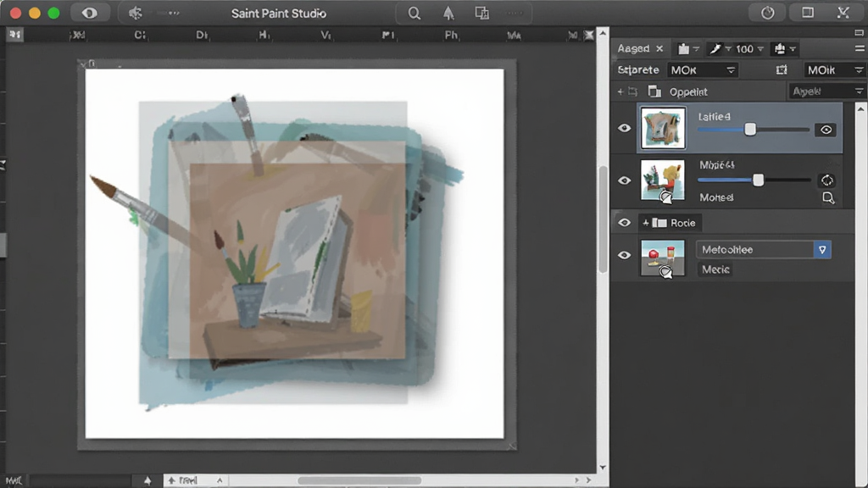
Task: Click the clipboard icon in layers panel toolbar
Action: coord(684,49)
